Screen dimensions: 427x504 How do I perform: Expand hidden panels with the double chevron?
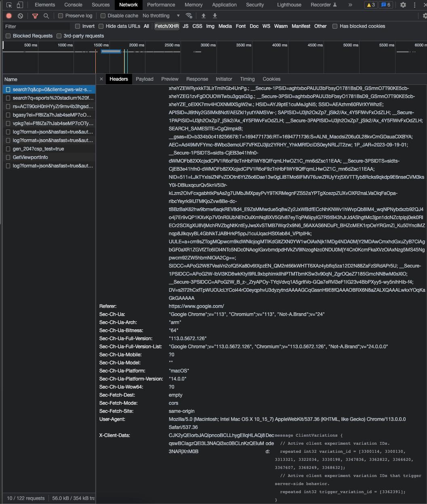350,4
